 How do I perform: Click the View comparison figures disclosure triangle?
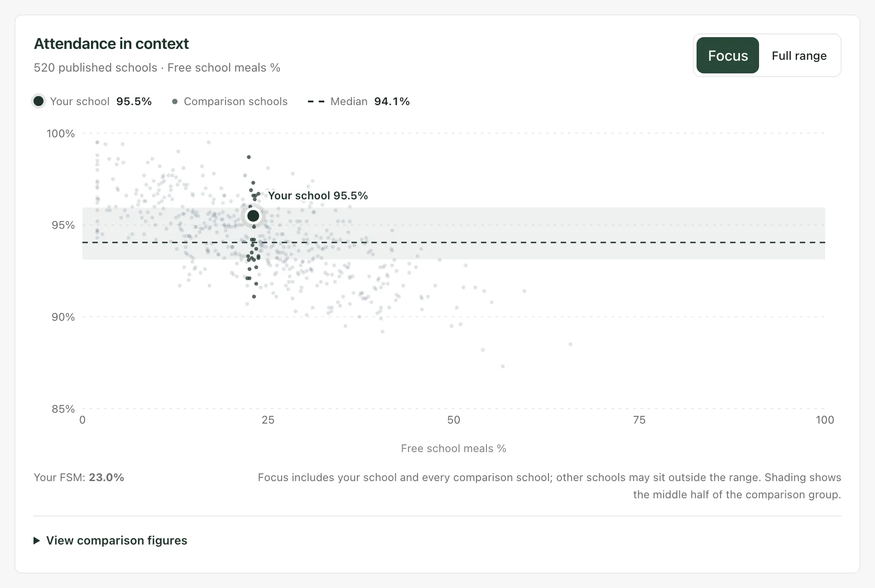click(37, 540)
